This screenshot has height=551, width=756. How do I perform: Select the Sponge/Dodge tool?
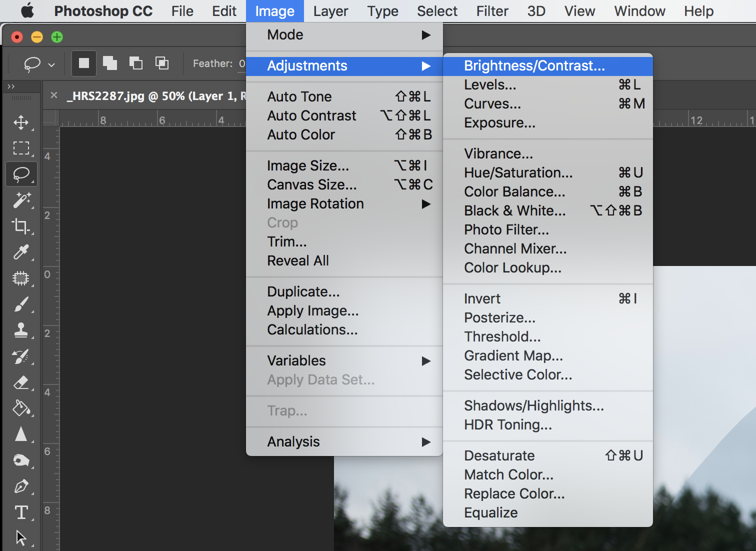click(x=21, y=460)
